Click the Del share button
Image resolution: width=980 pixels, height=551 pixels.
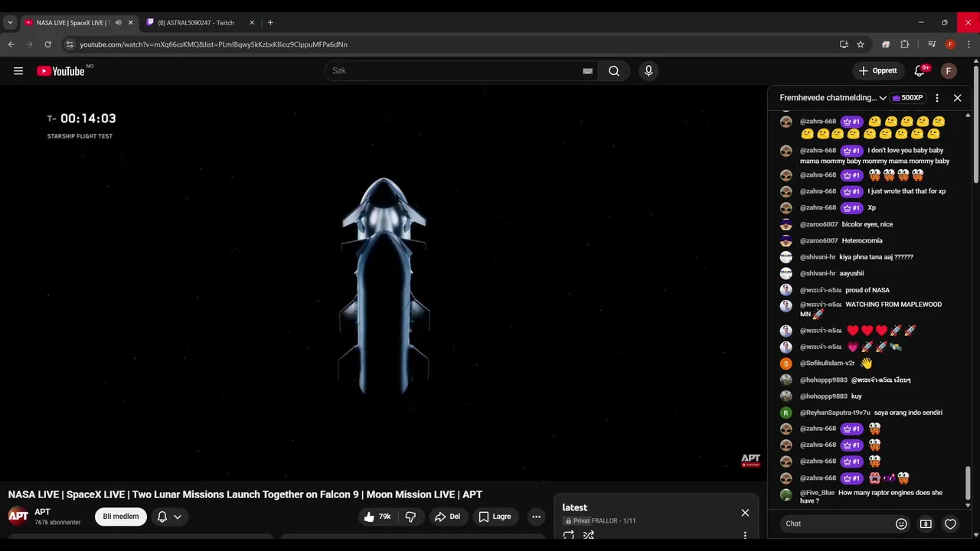447,517
